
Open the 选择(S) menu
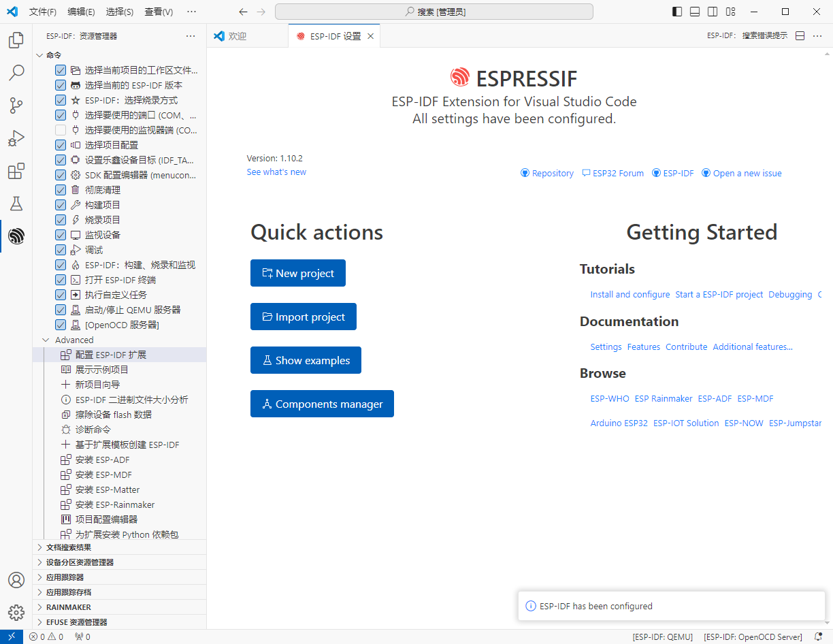[x=120, y=12]
